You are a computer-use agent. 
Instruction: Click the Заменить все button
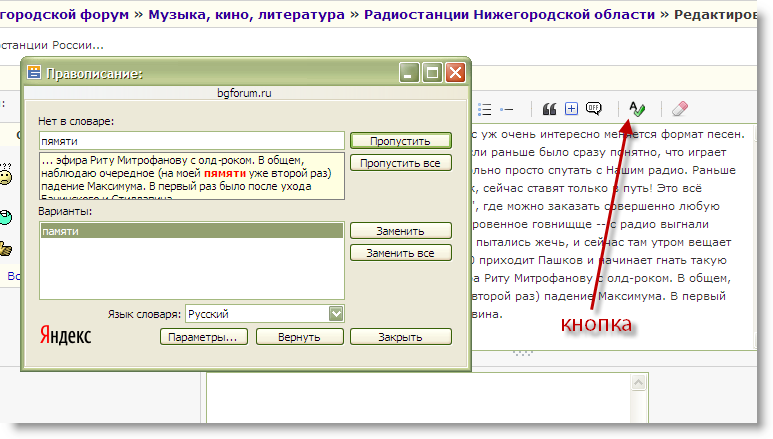[400, 253]
